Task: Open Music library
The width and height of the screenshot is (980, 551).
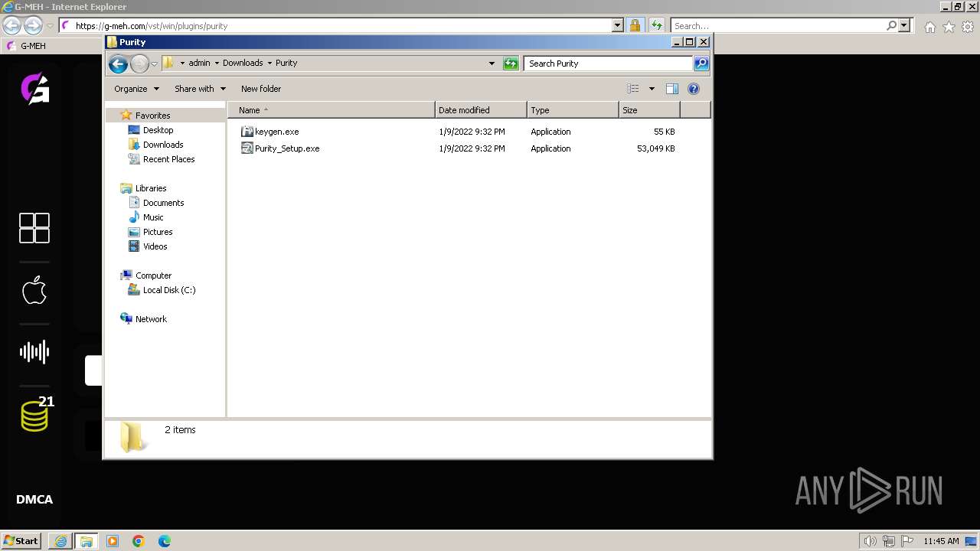Action: coord(153,217)
